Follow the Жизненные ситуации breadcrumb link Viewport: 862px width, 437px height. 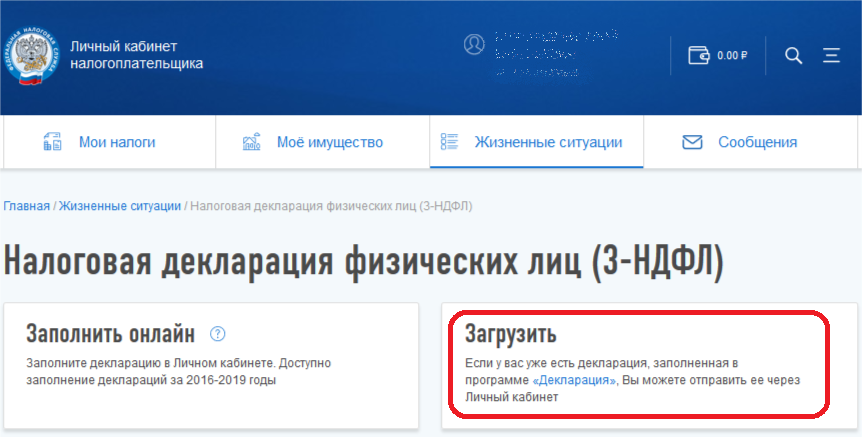[120, 206]
